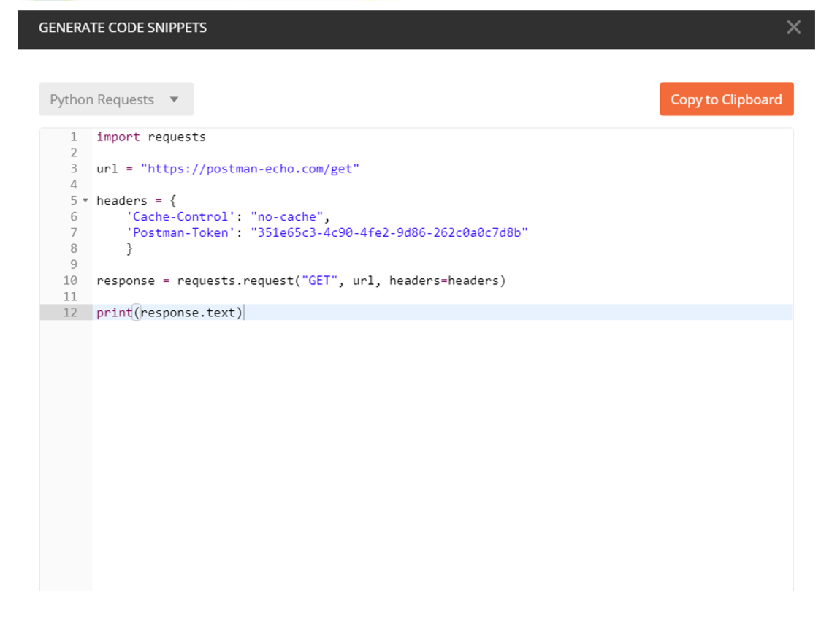Screen dimensions: 840x621
Task: Click the print(response.text) statement
Action: point(169,313)
